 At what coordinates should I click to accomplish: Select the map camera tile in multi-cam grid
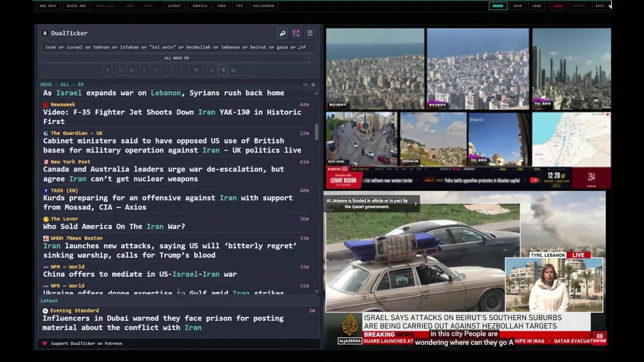pyautogui.click(x=571, y=138)
